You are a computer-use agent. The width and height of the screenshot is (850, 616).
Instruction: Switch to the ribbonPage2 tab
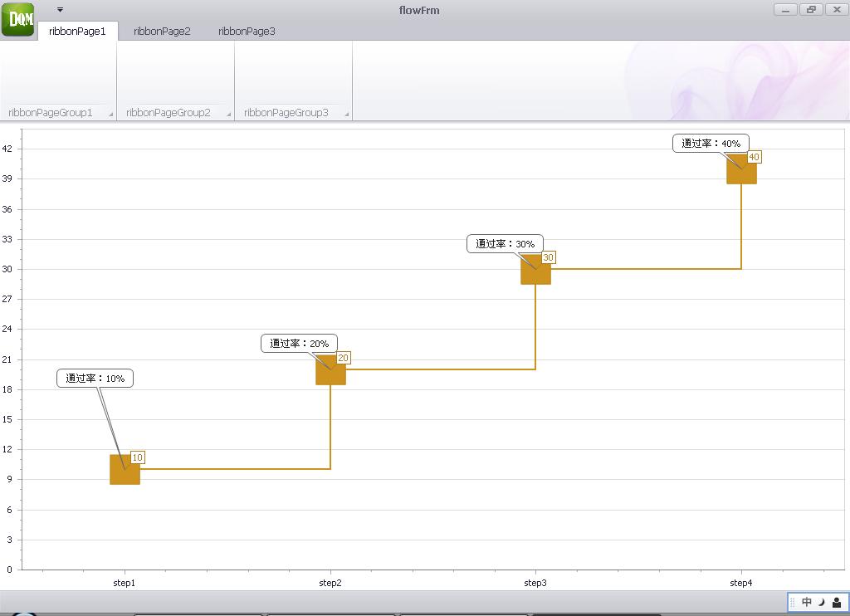pos(162,31)
